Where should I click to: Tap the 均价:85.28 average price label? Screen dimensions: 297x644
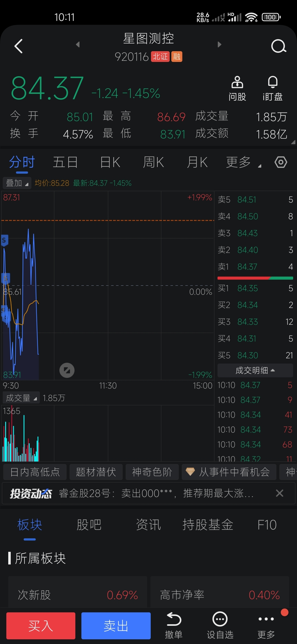click(x=52, y=183)
